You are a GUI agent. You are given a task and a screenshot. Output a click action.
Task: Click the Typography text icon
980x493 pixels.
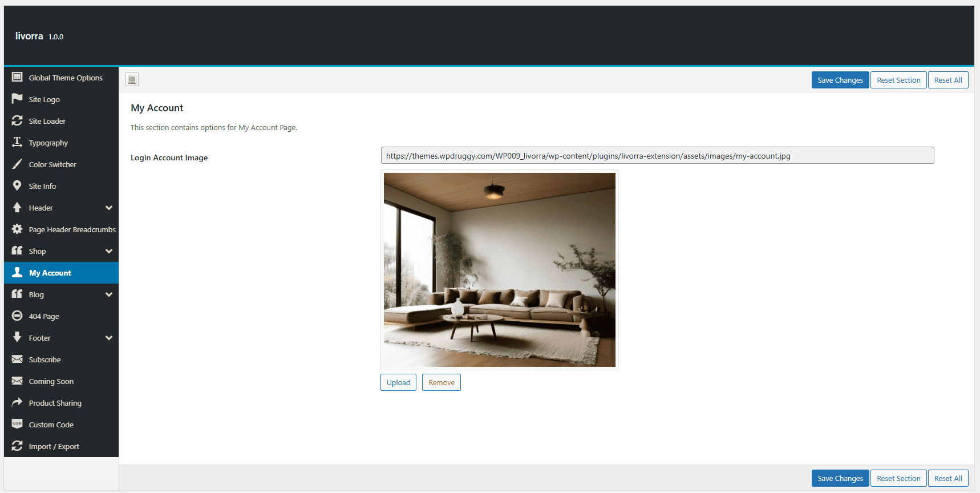[x=17, y=142]
